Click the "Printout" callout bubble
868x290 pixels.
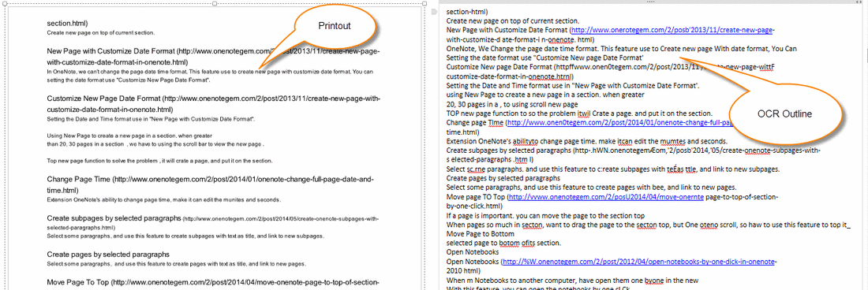click(x=335, y=26)
